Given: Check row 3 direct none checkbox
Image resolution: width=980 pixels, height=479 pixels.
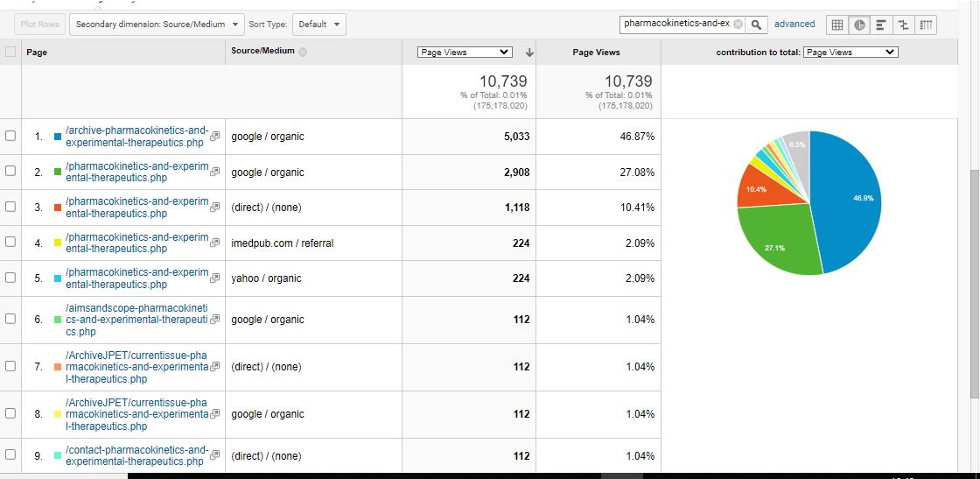Looking at the screenshot, I should [10, 207].
